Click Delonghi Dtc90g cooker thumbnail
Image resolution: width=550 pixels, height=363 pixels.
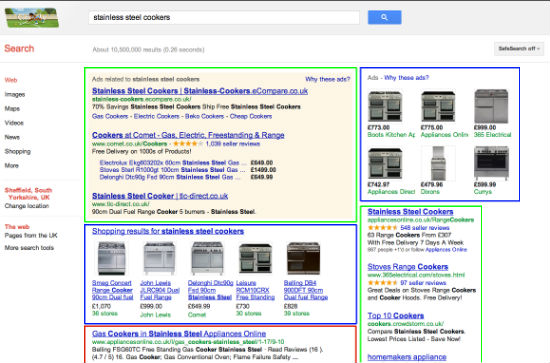point(207,258)
